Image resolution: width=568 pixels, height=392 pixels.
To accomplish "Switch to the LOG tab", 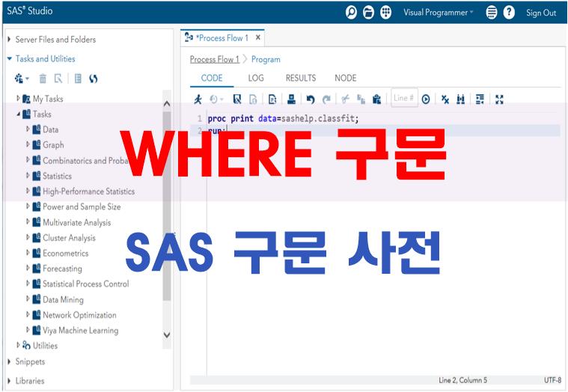I will tap(256, 78).
